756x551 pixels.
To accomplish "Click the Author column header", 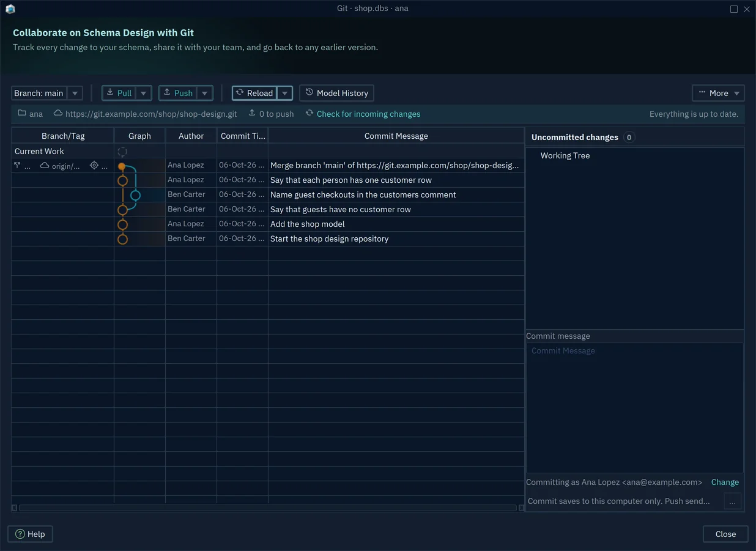I will [191, 136].
